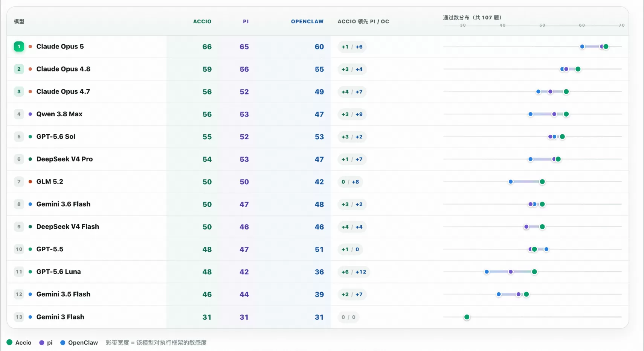Sort by the ACCIO column header
Viewport: 644px width, 351px height.
tap(202, 21)
